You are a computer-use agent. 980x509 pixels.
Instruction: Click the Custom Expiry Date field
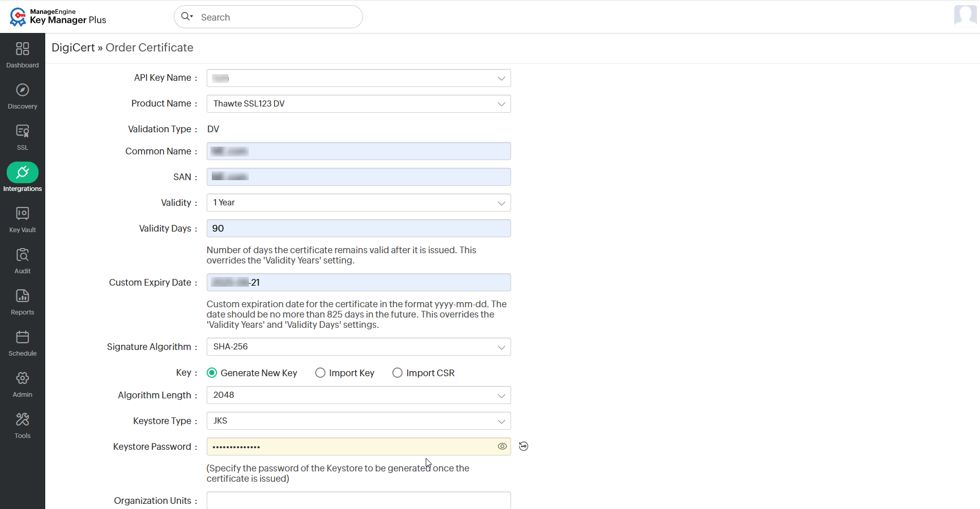click(359, 283)
